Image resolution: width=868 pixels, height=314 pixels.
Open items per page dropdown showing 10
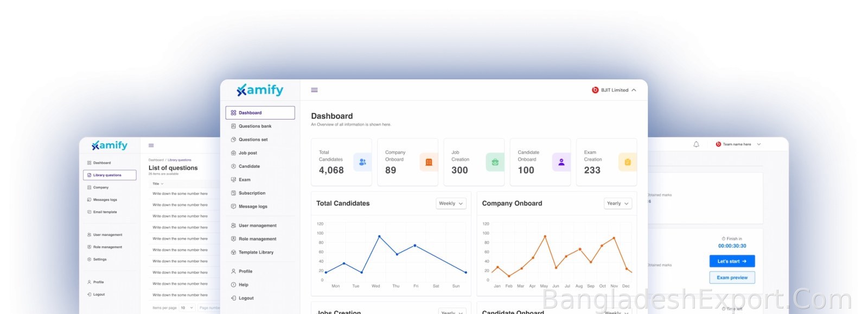[187, 307]
